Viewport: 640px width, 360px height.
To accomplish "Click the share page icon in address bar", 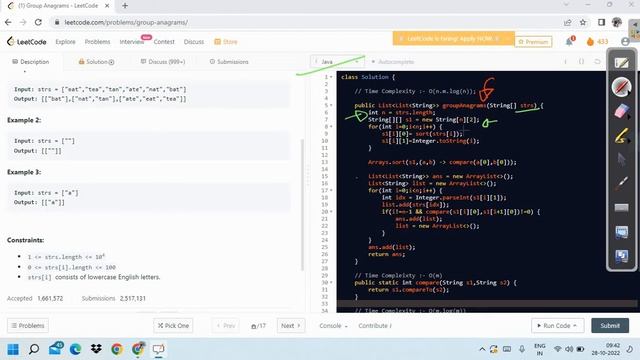I will click(x=567, y=22).
